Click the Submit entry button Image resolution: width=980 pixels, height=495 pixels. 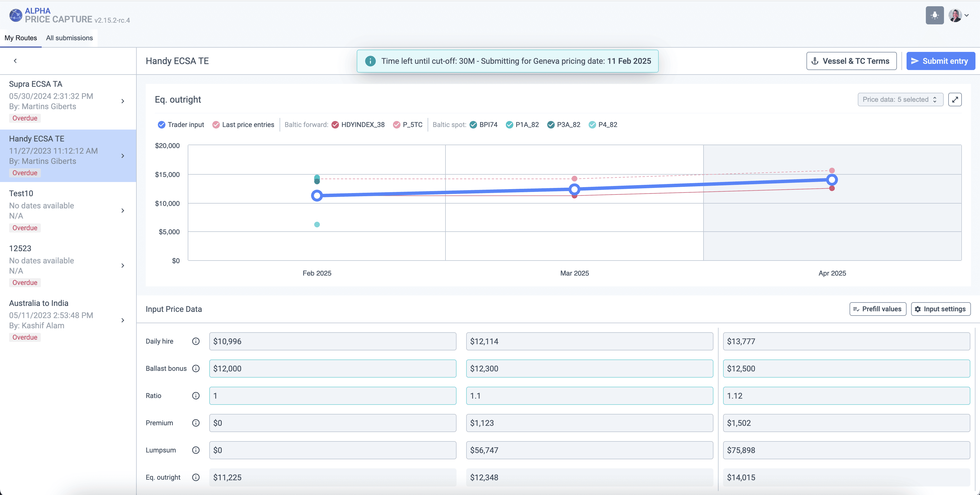click(940, 61)
